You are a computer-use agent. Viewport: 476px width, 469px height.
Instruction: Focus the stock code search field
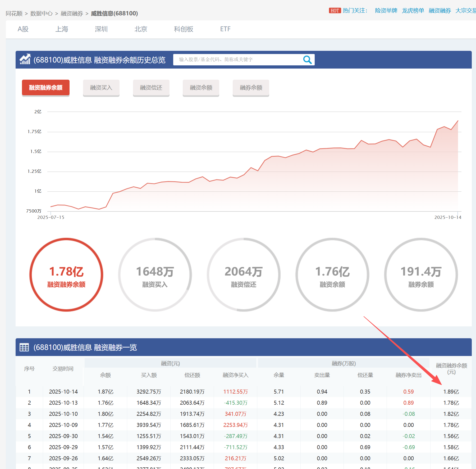pos(238,60)
